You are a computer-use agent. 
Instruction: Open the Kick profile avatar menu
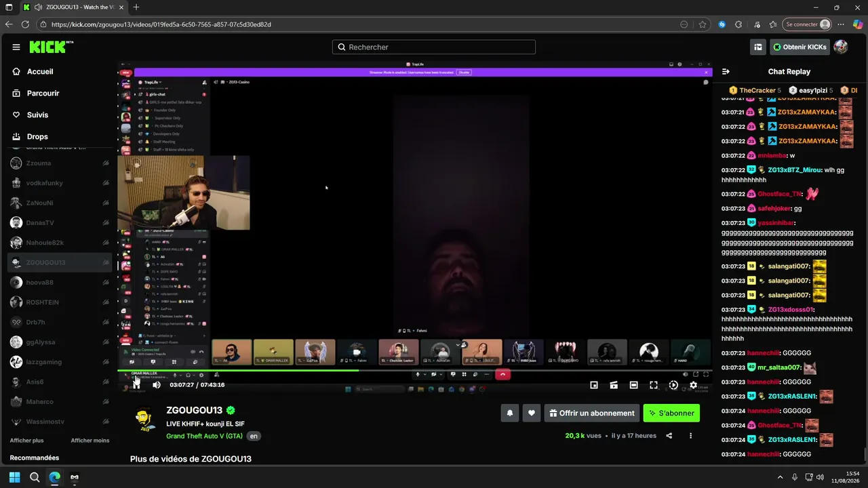click(841, 47)
